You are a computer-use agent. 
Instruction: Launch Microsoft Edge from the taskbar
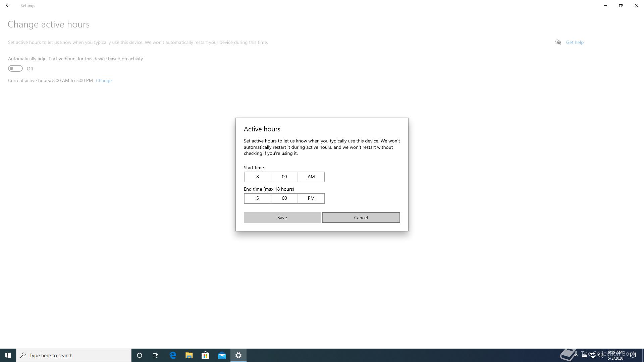[173, 355]
